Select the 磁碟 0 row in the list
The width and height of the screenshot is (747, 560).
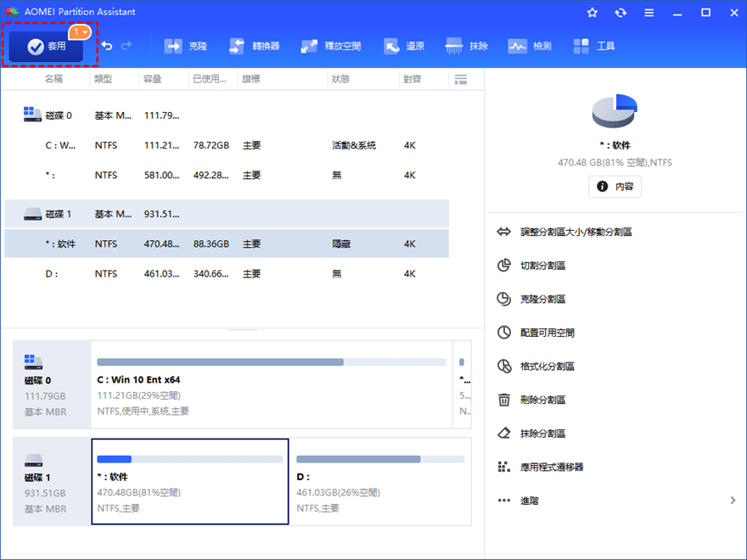[227, 115]
